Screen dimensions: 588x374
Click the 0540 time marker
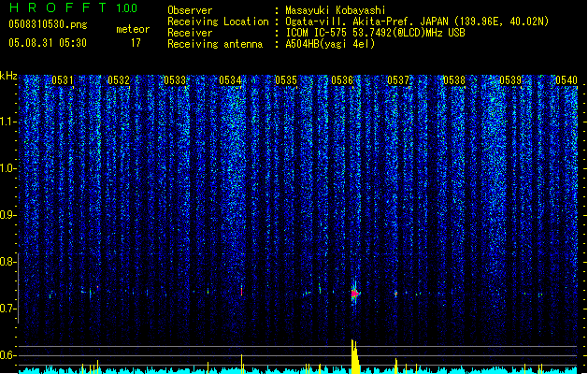pos(566,80)
